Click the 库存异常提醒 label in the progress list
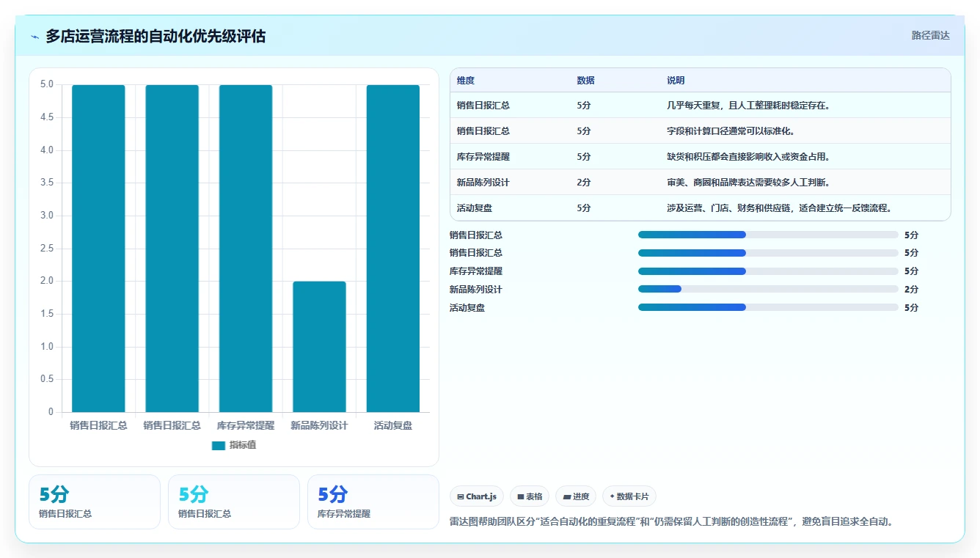 tap(476, 271)
